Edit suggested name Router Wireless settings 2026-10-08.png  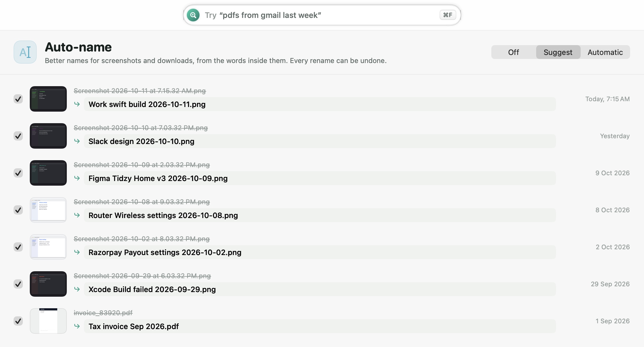click(x=320, y=215)
